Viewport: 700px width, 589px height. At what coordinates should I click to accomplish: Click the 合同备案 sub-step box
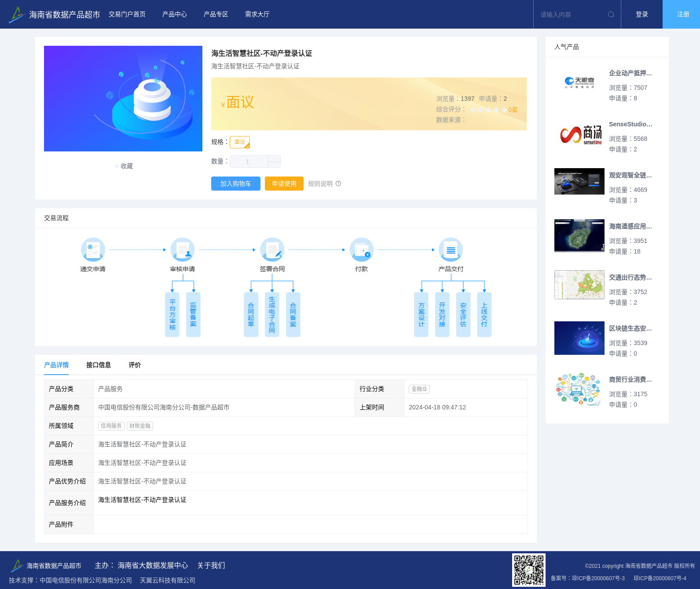point(293,314)
